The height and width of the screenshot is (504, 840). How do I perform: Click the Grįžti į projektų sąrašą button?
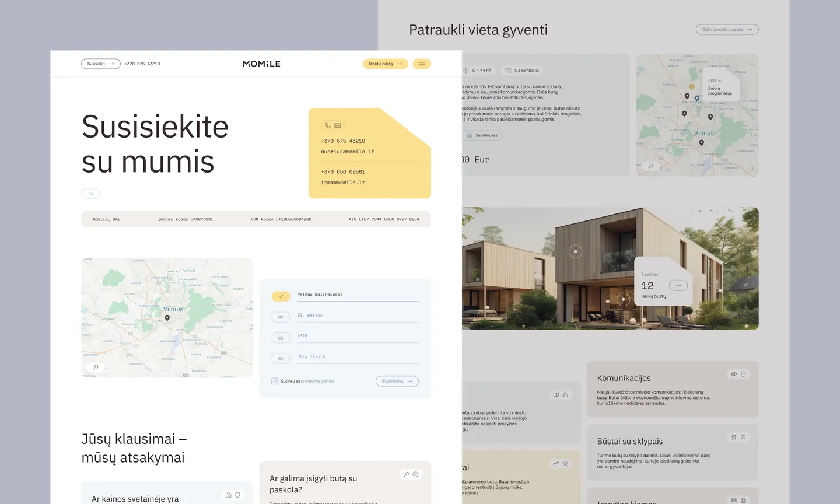point(727,29)
